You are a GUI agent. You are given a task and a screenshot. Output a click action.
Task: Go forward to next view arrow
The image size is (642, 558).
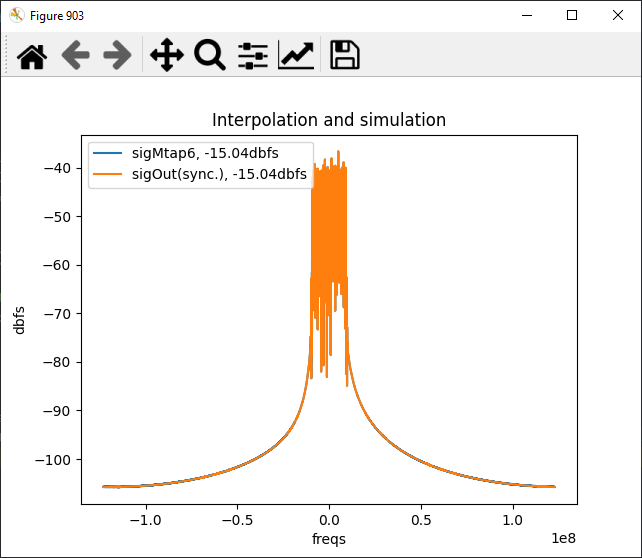(x=118, y=55)
